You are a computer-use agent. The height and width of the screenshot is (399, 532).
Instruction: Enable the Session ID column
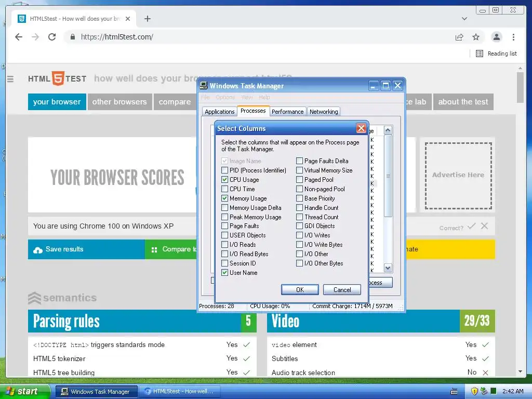224,263
